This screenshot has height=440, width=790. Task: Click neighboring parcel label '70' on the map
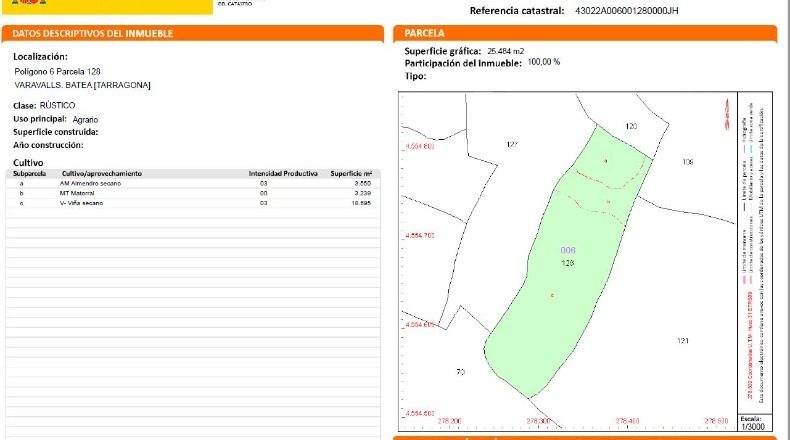tap(460, 372)
